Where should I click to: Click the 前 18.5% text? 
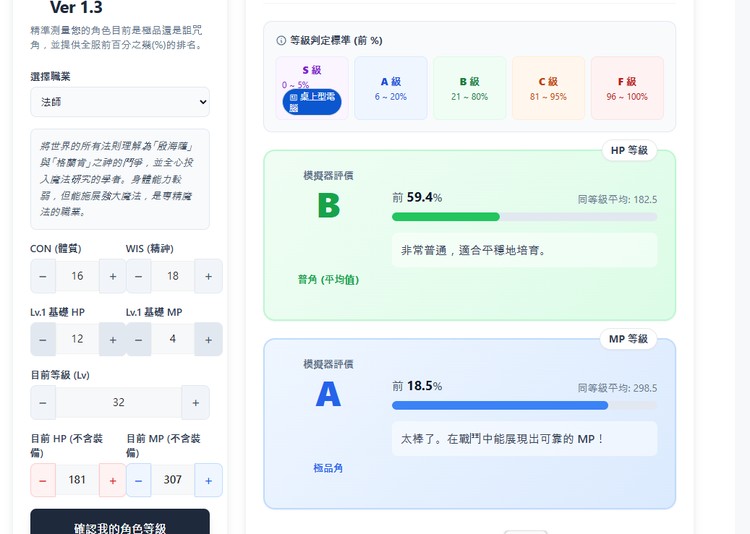click(x=417, y=386)
